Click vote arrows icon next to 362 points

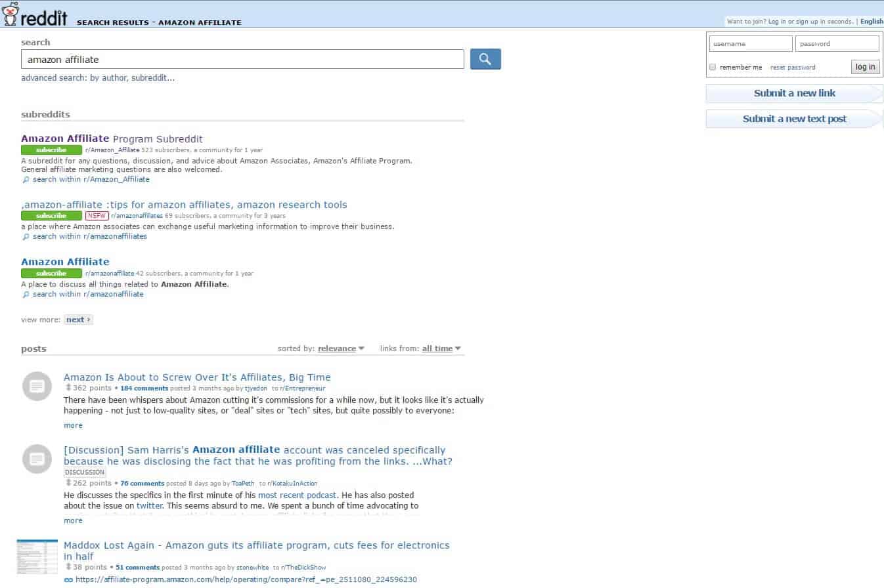(x=68, y=388)
